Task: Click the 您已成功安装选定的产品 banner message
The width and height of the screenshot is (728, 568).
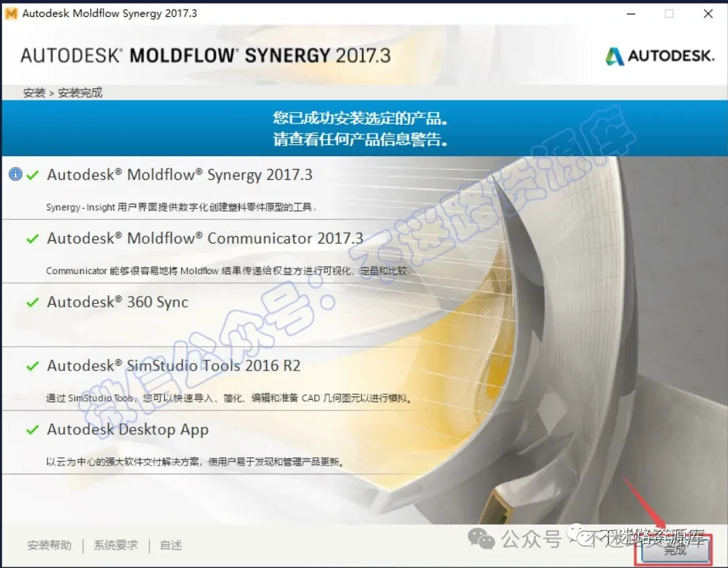Action: pyautogui.click(x=361, y=118)
